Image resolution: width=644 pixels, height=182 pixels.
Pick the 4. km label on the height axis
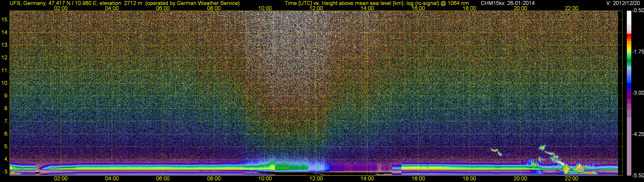(6, 159)
